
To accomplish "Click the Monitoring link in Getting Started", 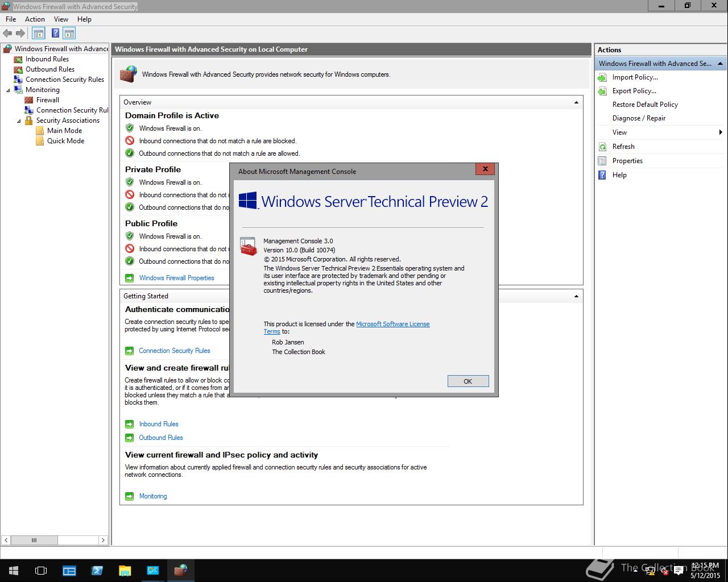I will [x=153, y=496].
